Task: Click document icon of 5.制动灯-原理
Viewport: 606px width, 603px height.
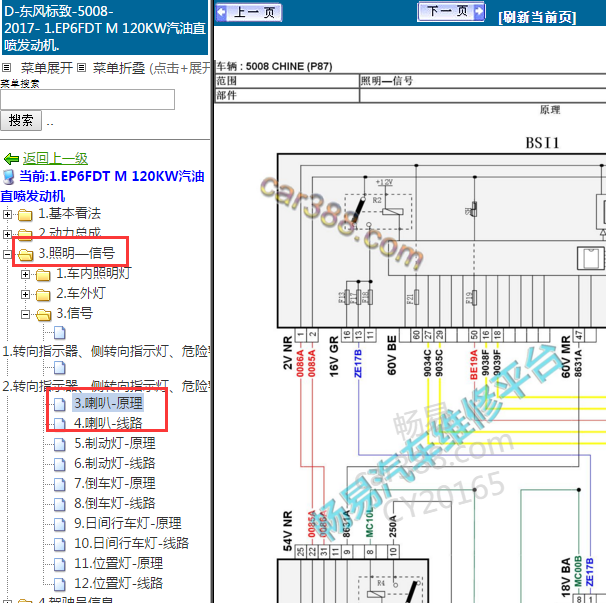Action: coord(60,445)
